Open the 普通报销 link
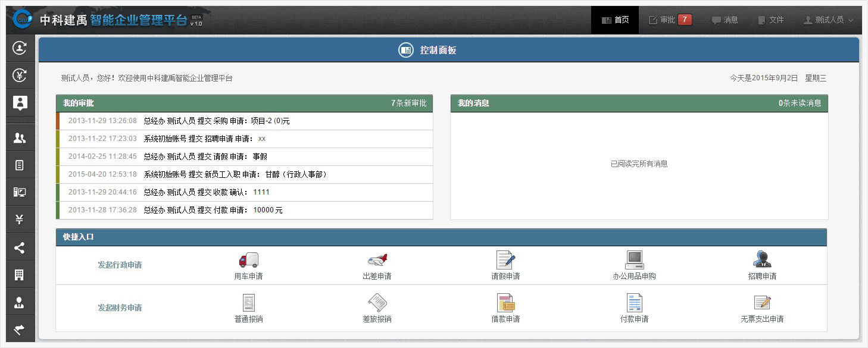The height and width of the screenshot is (348, 868). tap(248, 319)
